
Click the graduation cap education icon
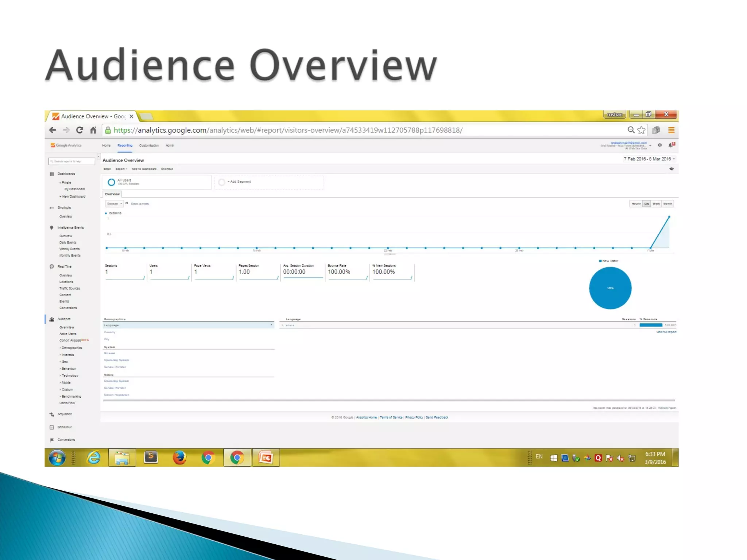click(x=671, y=169)
